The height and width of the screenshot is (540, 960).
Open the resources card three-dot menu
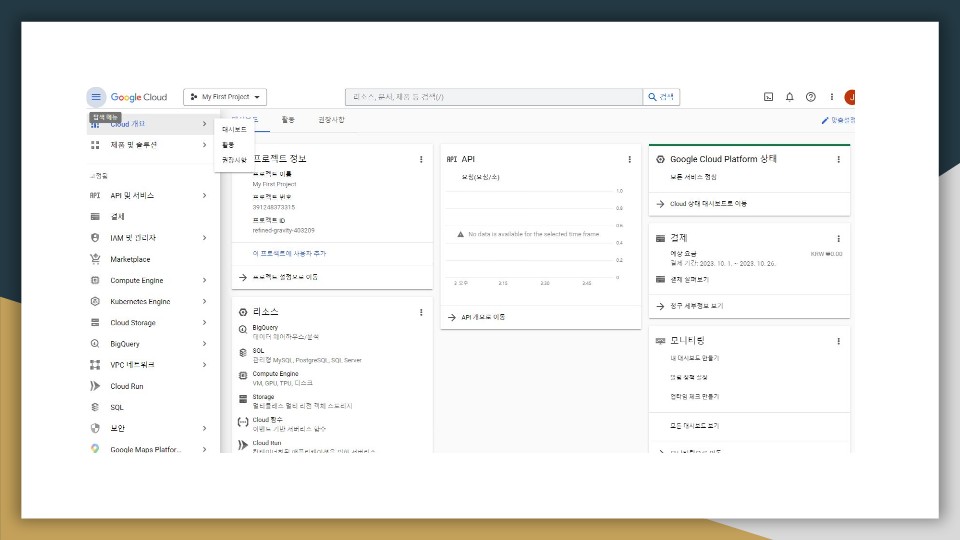pyautogui.click(x=421, y=312)
